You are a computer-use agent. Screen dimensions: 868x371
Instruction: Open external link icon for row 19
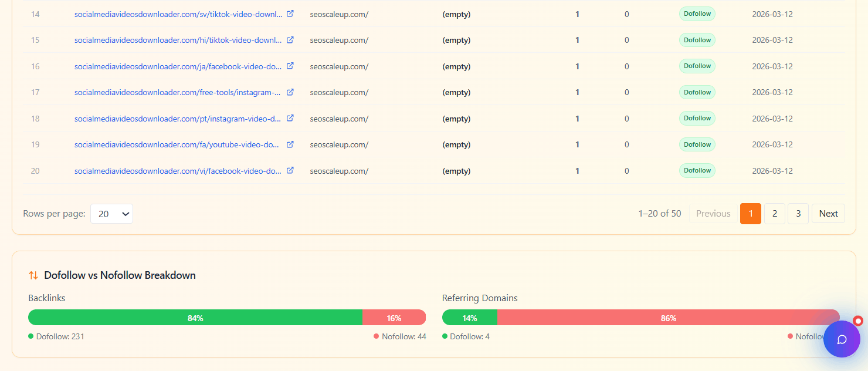click(x=290, y=144)
